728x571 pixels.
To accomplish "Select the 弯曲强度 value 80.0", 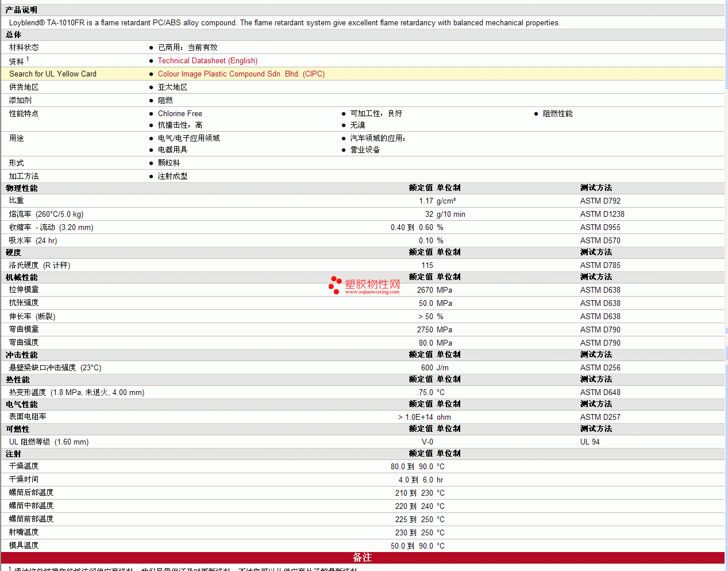I will click(426, 343).
